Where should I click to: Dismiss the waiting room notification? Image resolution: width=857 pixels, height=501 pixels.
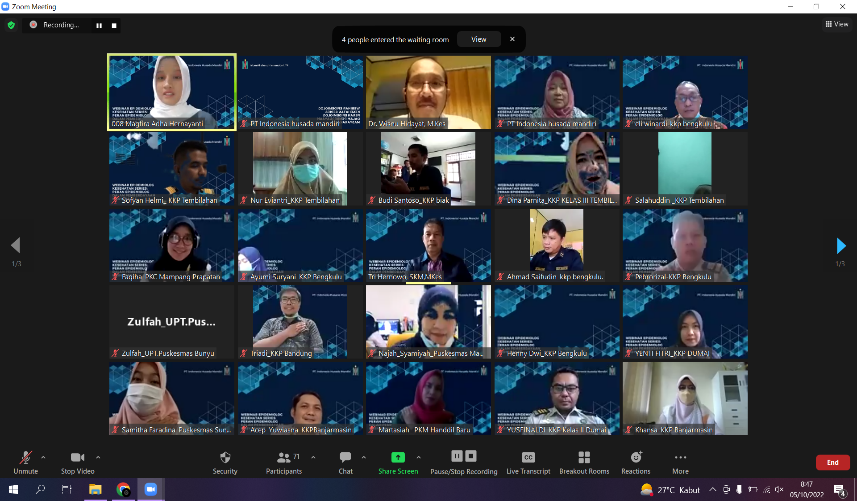[512, 39]
